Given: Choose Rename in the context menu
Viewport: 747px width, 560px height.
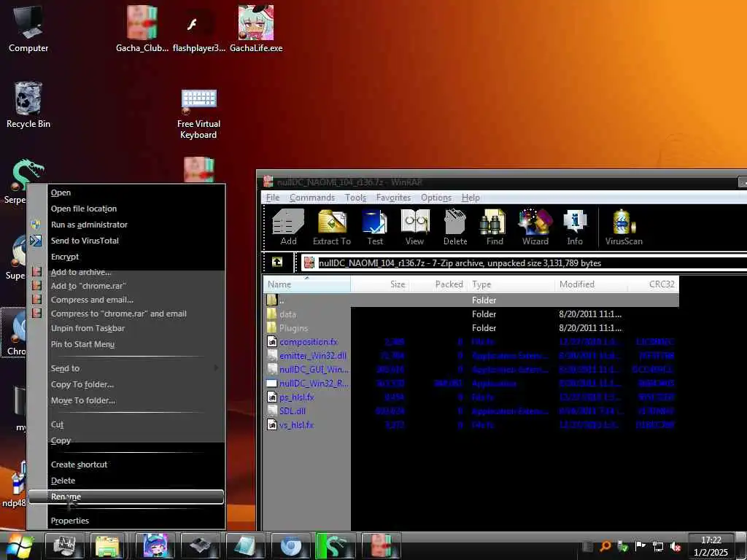Looking at the screenshot, I should 125,497.
